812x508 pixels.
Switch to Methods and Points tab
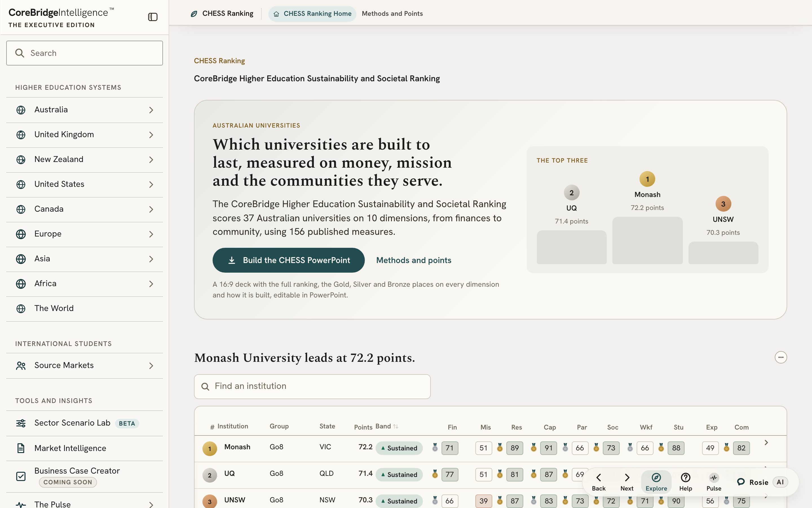392,14
